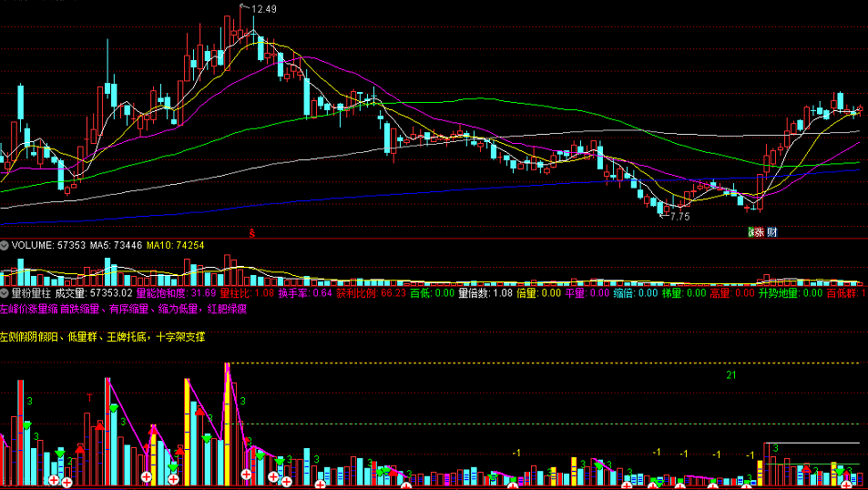868x490 pixels.
Task: Click the 获利比例: 66.23 value
Action: [x=372, y=293]
